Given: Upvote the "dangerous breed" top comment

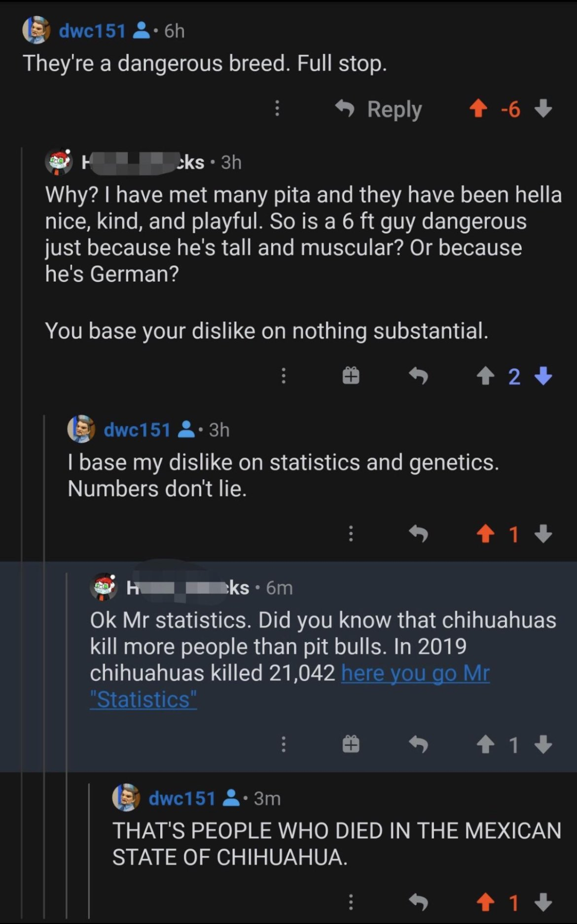Looking at the screenshot, I should [x=478, y=109].
